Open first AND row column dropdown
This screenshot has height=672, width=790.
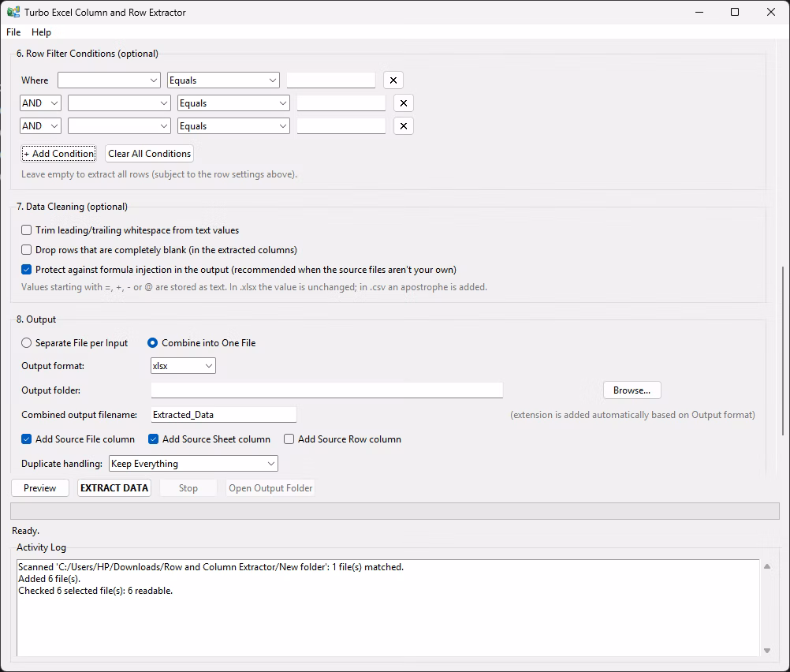tap(119, 103)
